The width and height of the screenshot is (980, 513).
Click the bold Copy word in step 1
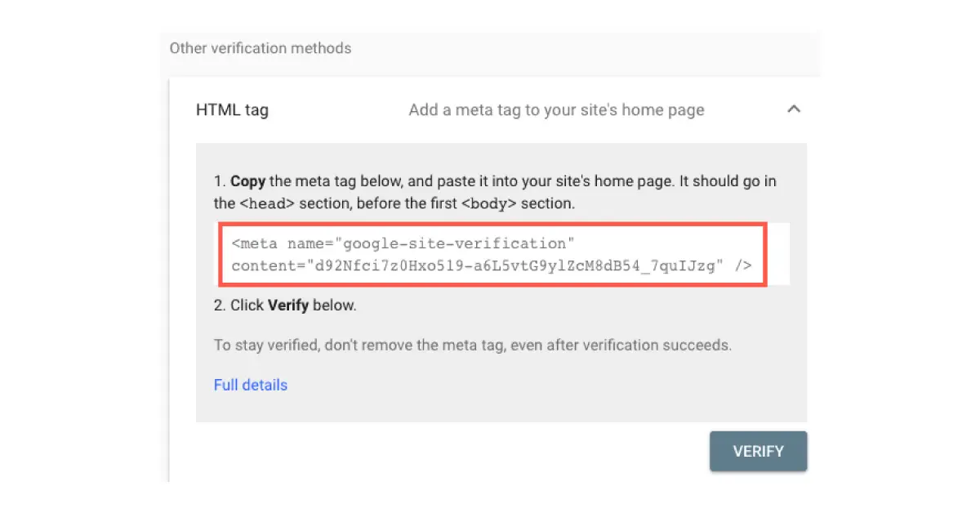pyautogui.click(x=248, y=181)
